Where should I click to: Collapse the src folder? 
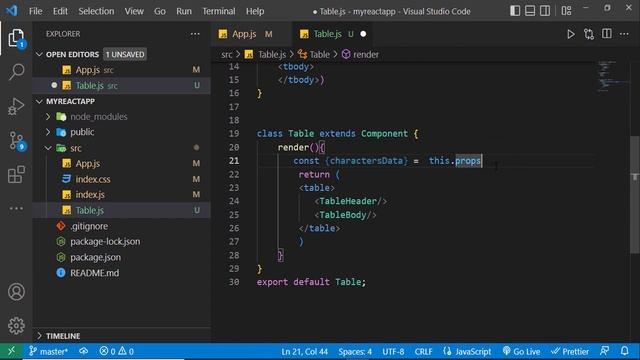[121, 148]
